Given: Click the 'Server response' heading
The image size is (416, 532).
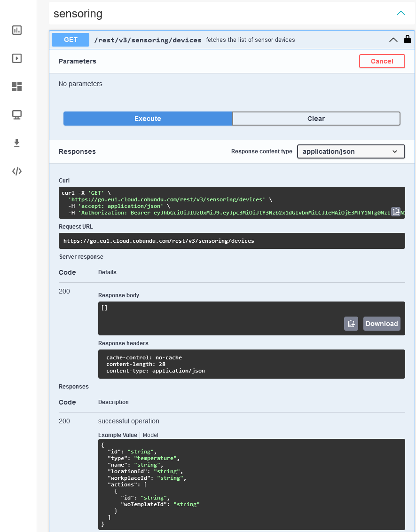Looking at the screenshot, I should (81, 257).
